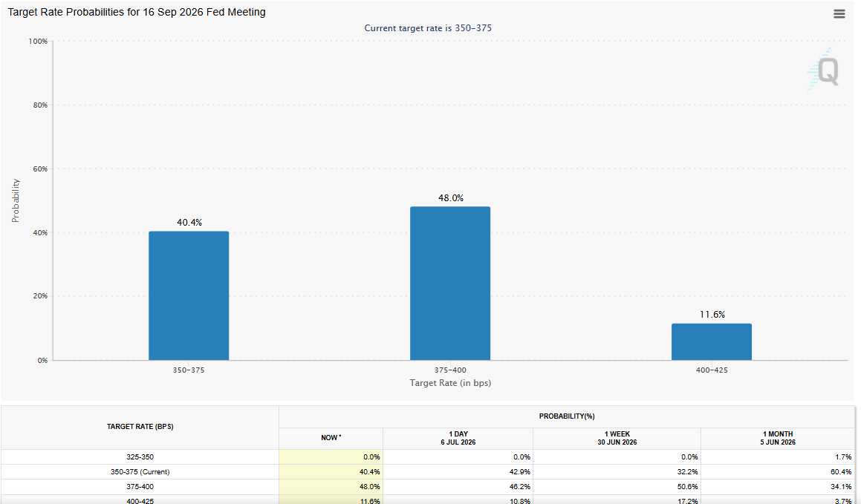Click the 1 MONTH value 60.4%
Image resolution: width=861 pixels, height=504 pixels.
(x=841, y=471)
